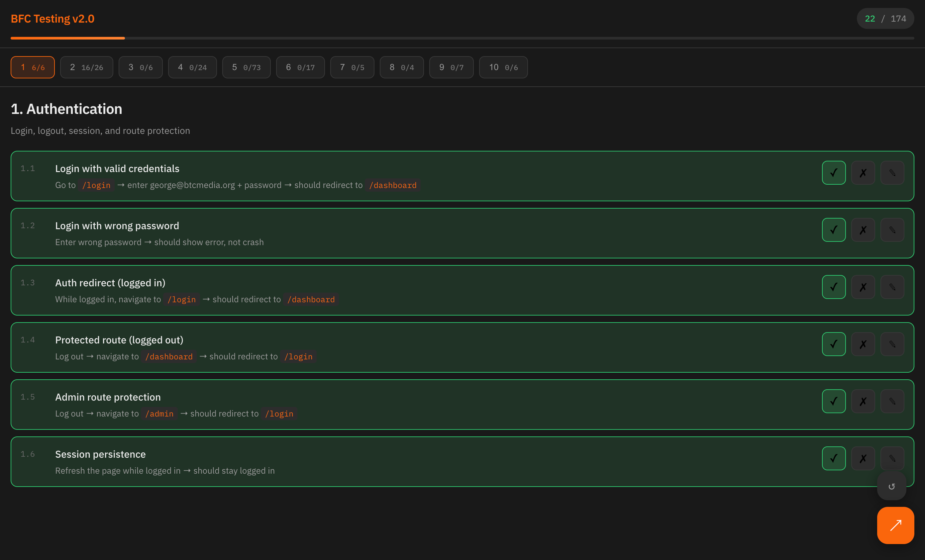The height and width of the screenshot is (560, 925).
Task: Fail the Auth redirect test 1.3
Action: [863, 287]
